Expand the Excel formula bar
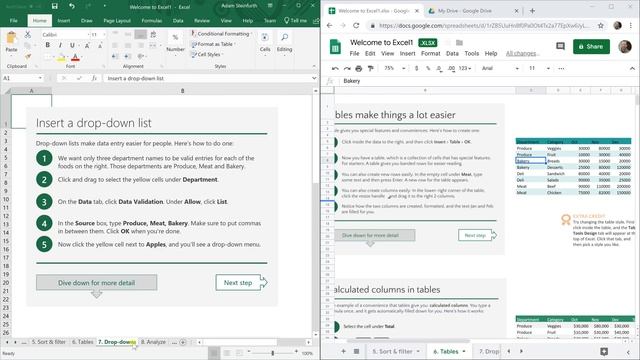 [314, 78]
